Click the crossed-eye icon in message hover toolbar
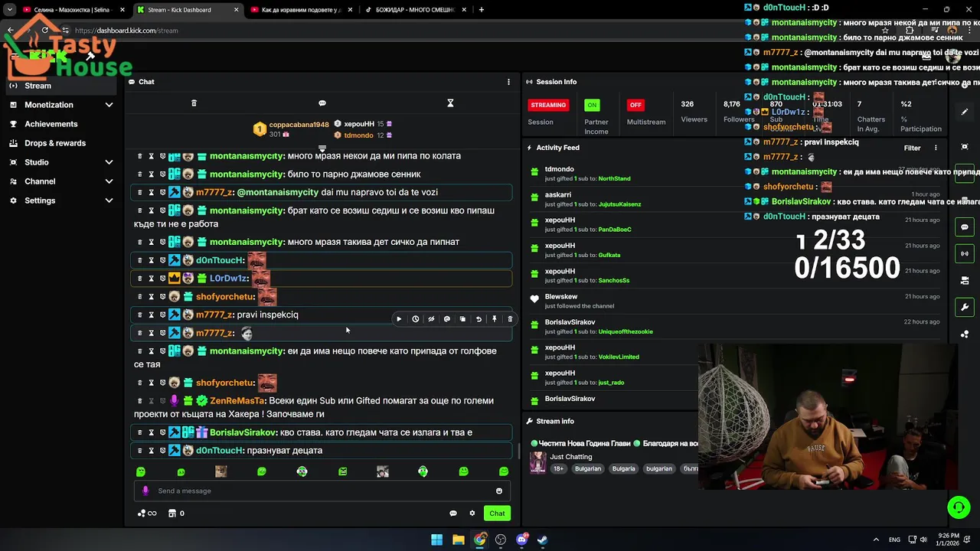 coord(431,319)
